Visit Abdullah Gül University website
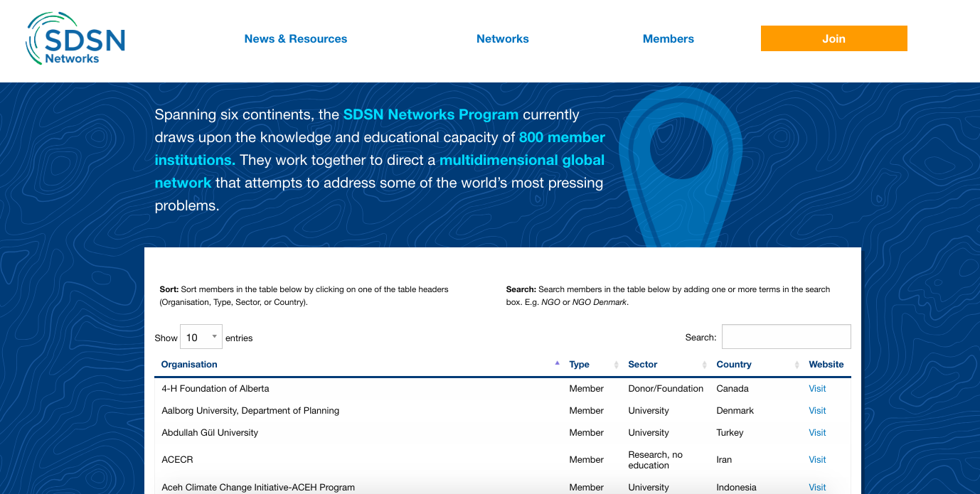The height and width of the screenshot is (494, 980). [x=817, y=433]
